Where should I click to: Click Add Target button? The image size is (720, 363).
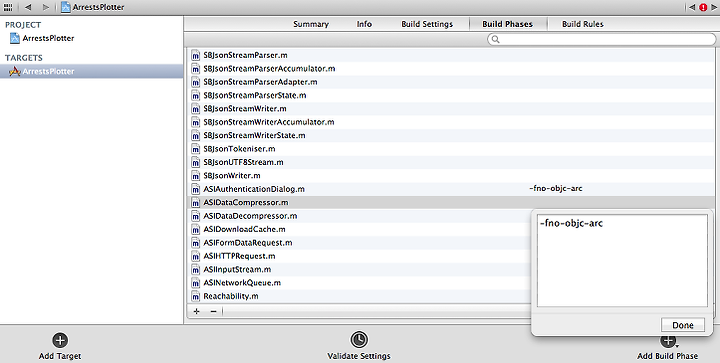click(x=60, y=346)
